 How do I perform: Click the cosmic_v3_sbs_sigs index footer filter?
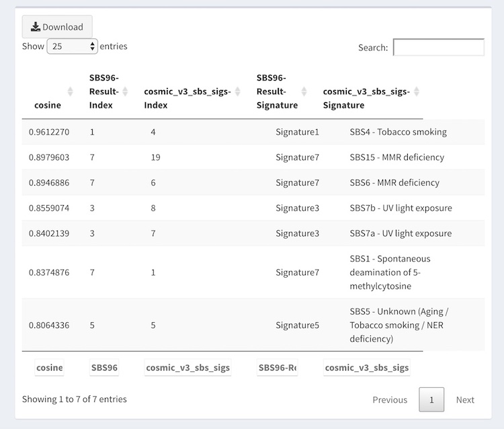point(187,368)
